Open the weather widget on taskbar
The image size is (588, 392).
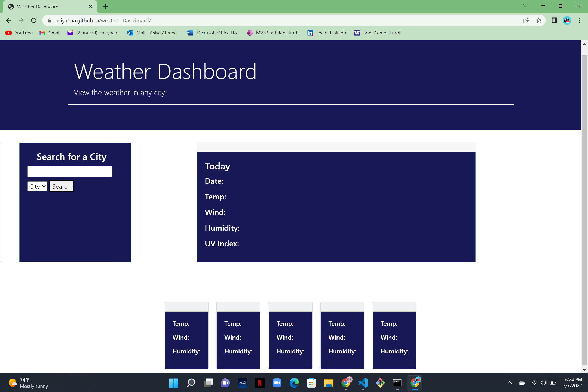(x=28, y=383)
